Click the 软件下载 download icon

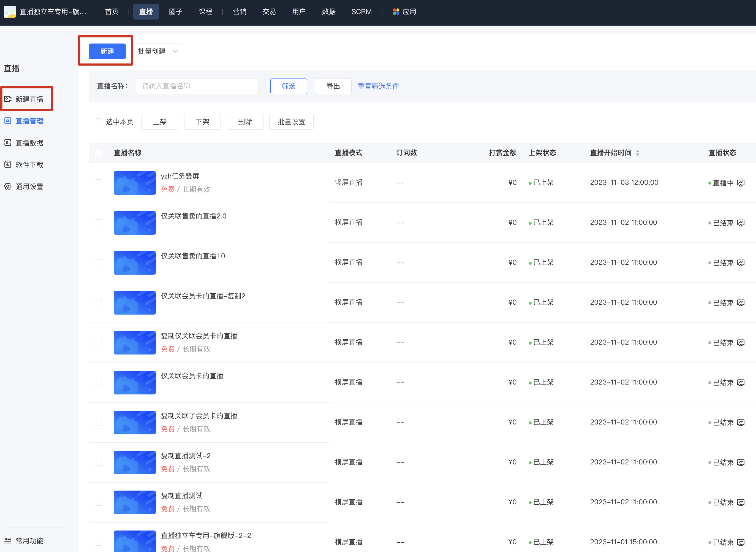(x=8, y=164)
